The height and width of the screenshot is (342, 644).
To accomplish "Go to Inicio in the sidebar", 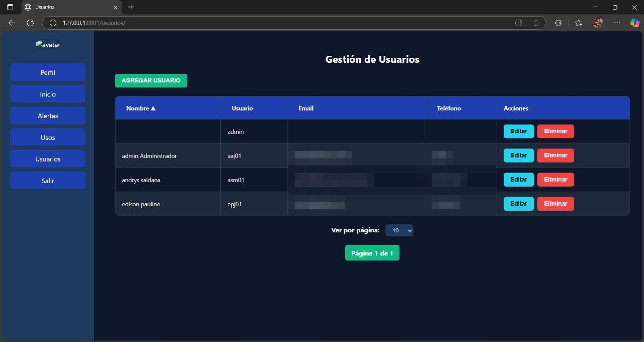I will click(48, 94).
